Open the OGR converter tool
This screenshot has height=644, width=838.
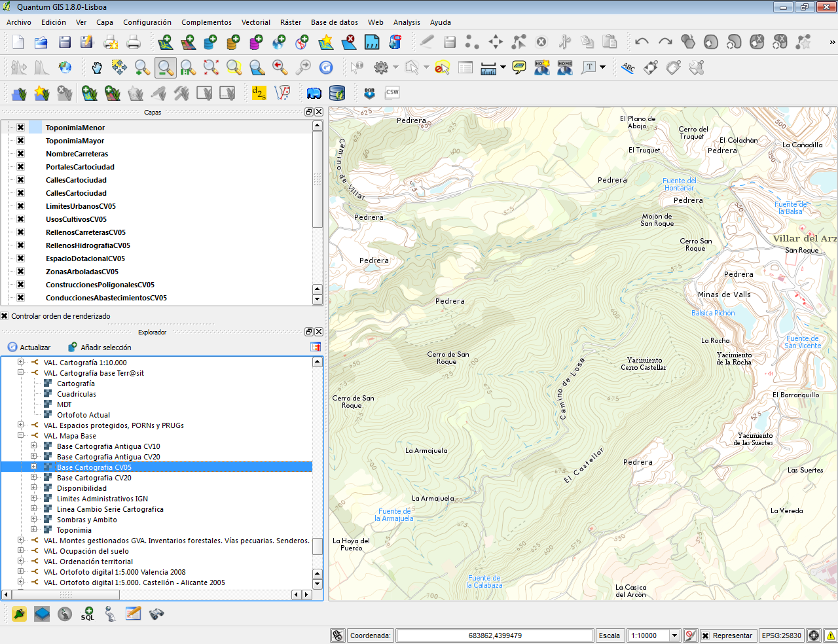pos(369,93)
